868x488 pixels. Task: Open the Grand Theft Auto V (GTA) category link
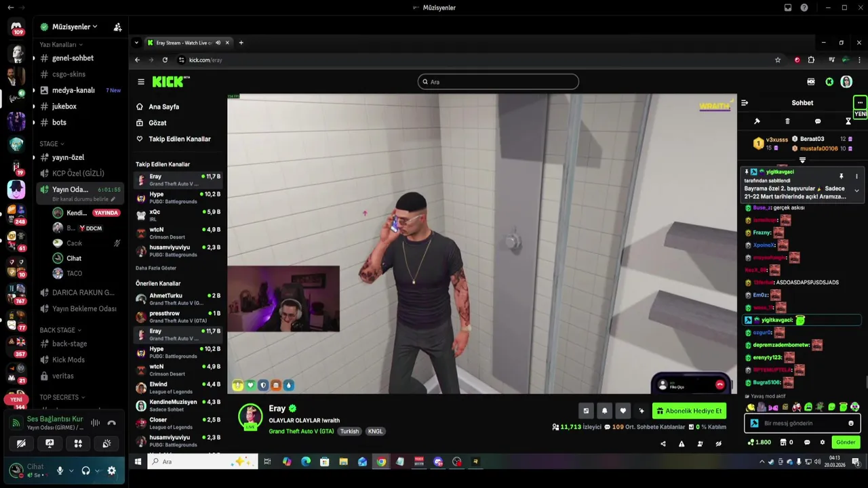pos(301,432)
